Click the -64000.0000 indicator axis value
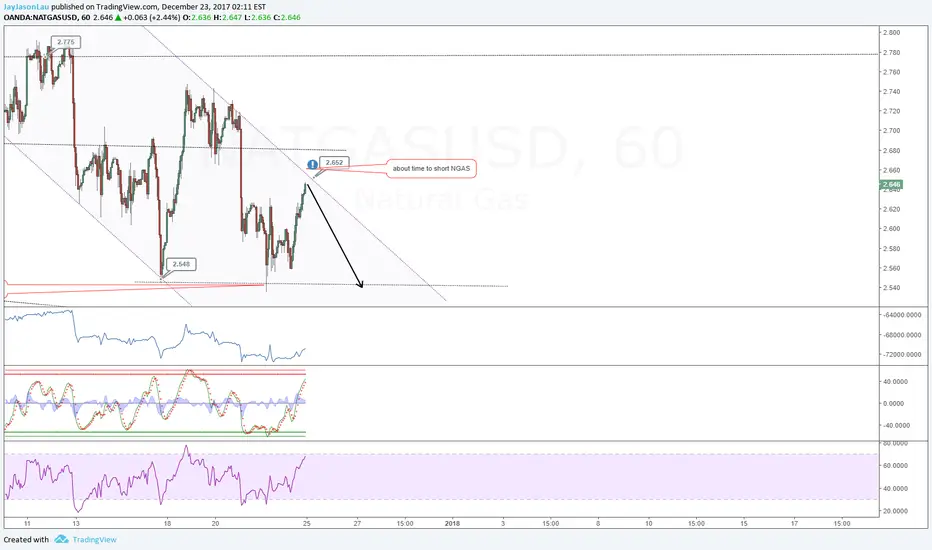The height and width of the screenshot is (550, 932). point(902,315)
